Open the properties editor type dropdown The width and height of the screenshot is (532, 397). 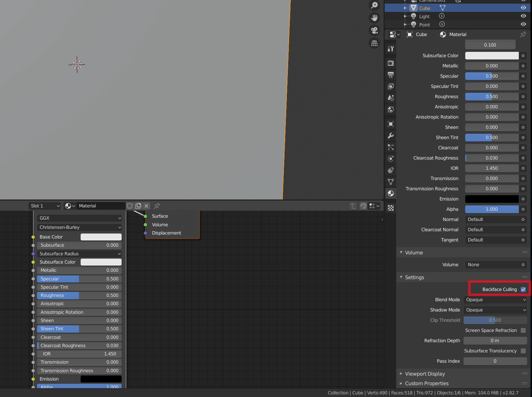coord(395,34)
